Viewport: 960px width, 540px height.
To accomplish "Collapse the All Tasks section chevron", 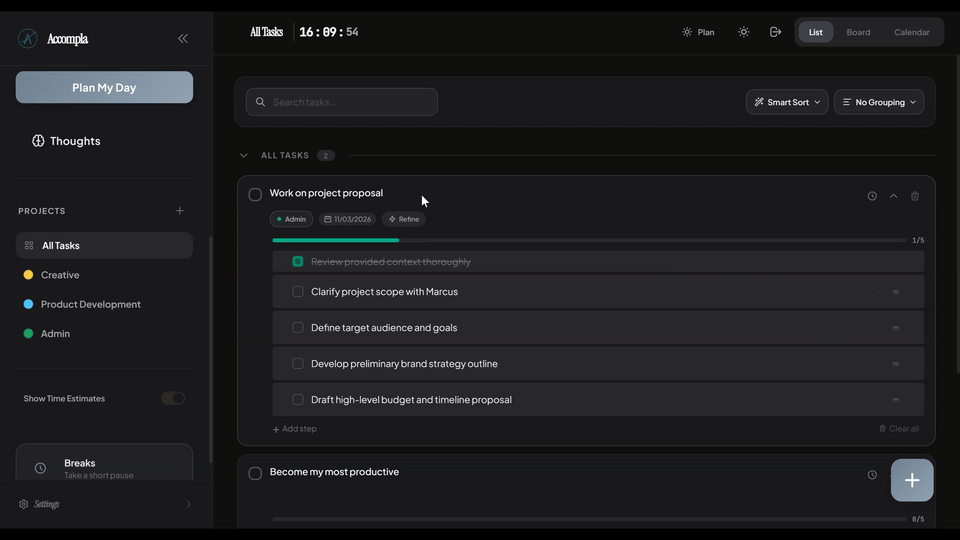I will point(244,156).
